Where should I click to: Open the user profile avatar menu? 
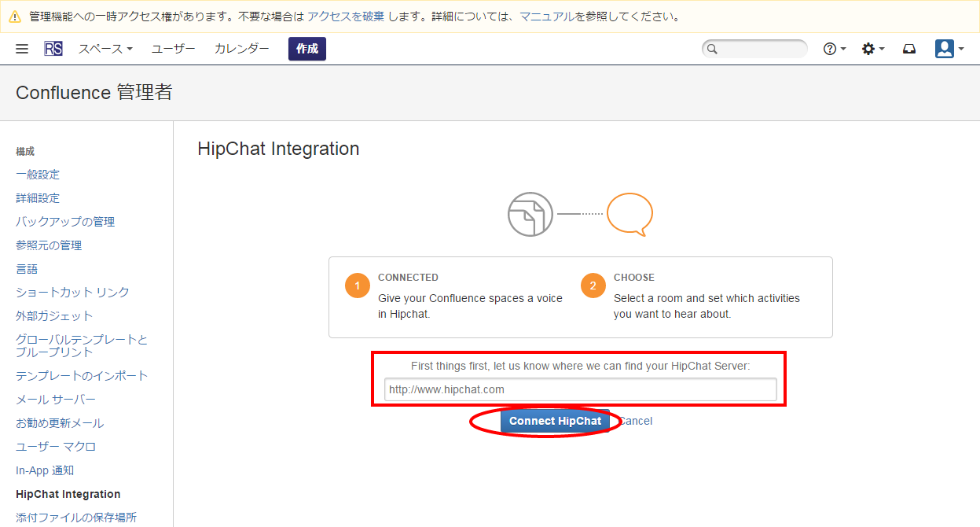(x=949, y=49)
